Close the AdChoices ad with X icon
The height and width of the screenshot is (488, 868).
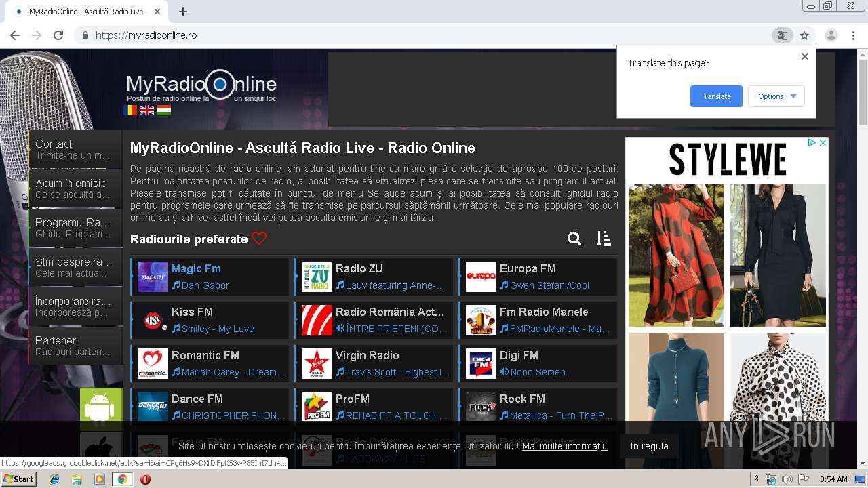823,142
